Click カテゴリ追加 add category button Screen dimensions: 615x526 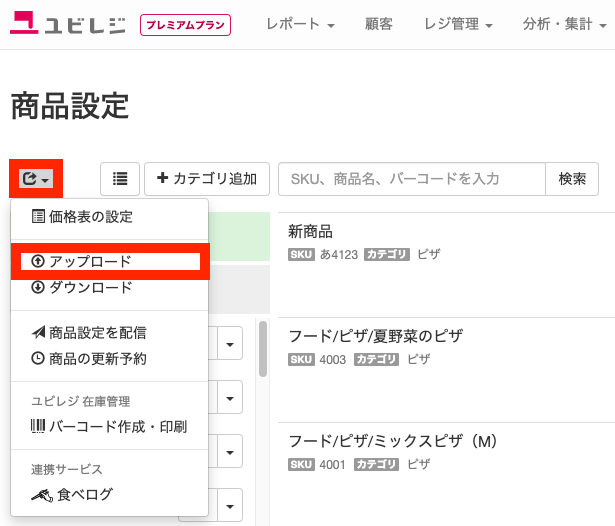click(207, 179)
